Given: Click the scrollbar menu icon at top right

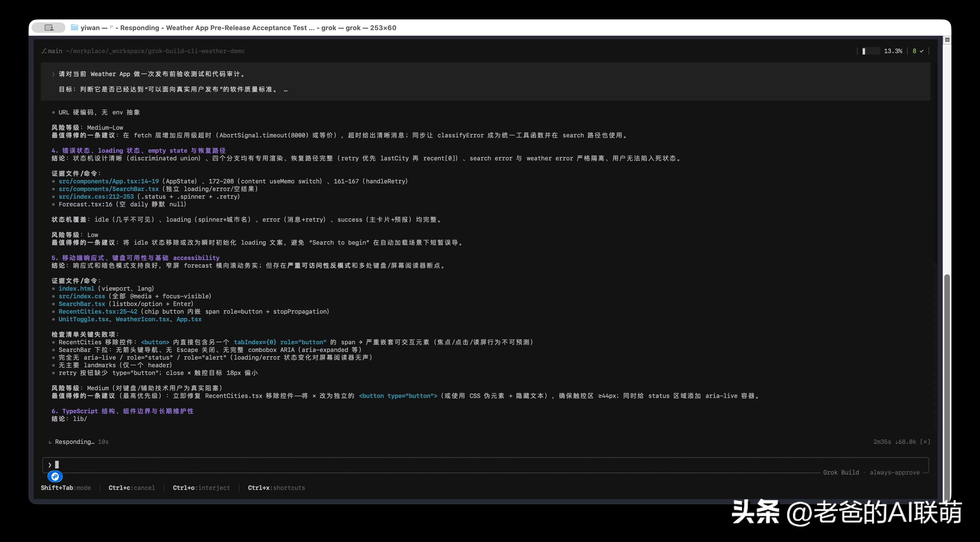Looking at the screenshot, I should click(947, 40).
